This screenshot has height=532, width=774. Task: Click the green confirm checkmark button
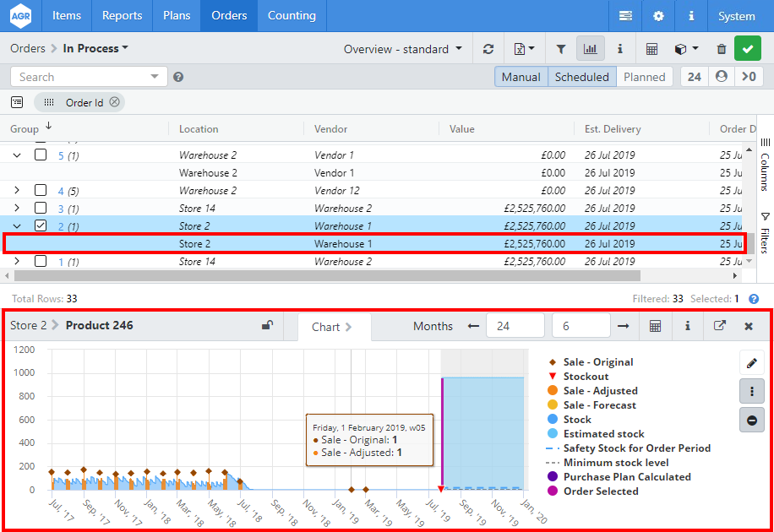pos(748,49)
